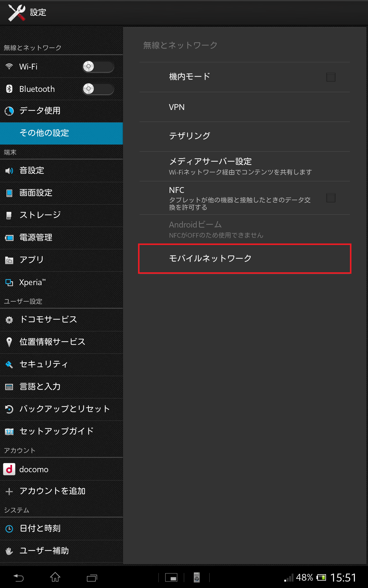Open VPN settings
This screenshot has height=588, width=368.
pyautogui.click(x=245, y=107)
